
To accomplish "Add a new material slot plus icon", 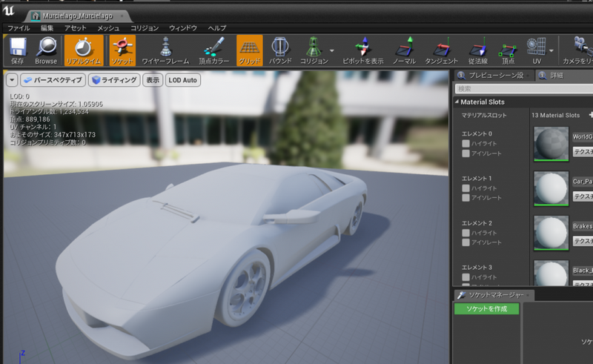I will coord(590,115).
